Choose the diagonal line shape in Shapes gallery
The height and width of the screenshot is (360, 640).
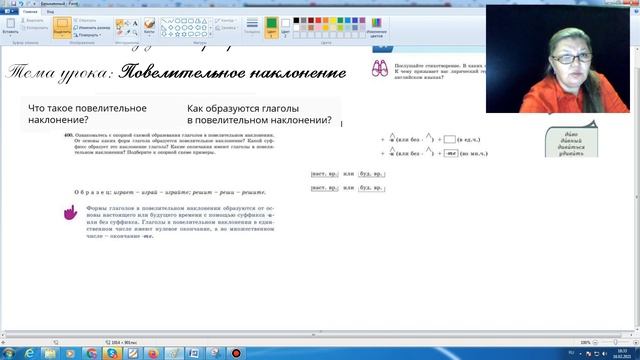coord(164,21)
